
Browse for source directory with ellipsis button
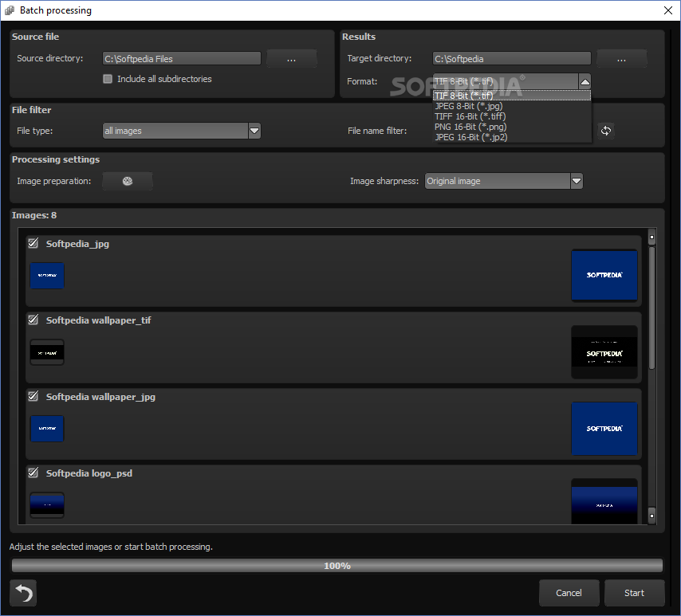click(291, 59)
